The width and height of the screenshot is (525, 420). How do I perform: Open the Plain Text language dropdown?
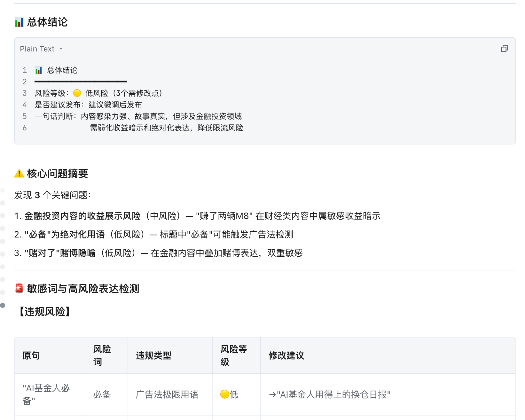[x=41, y=49]
